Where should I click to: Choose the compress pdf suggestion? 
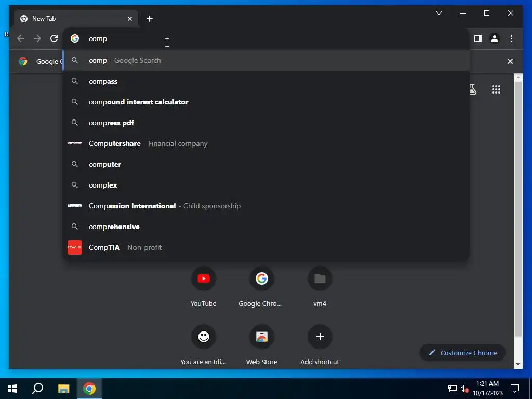click(x=266, y=123)
